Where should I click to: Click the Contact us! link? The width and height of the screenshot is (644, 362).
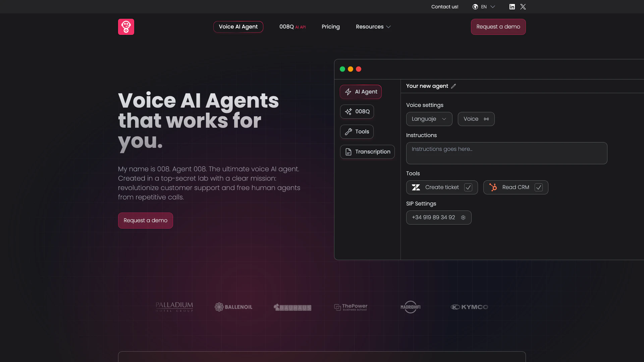[444, 7]
